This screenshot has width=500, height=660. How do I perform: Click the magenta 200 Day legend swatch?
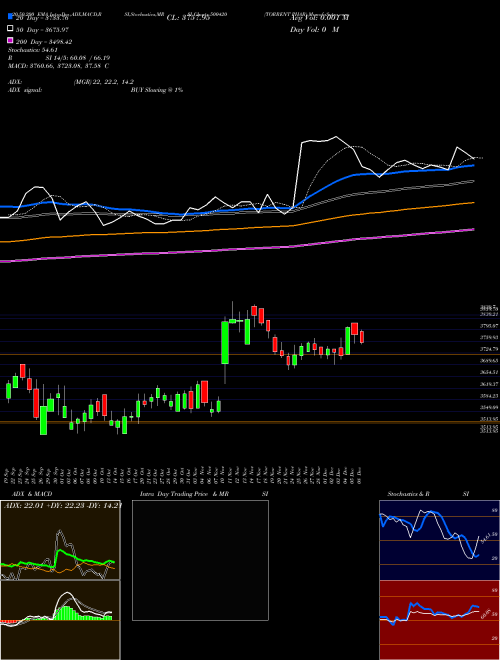pos(11,40)
